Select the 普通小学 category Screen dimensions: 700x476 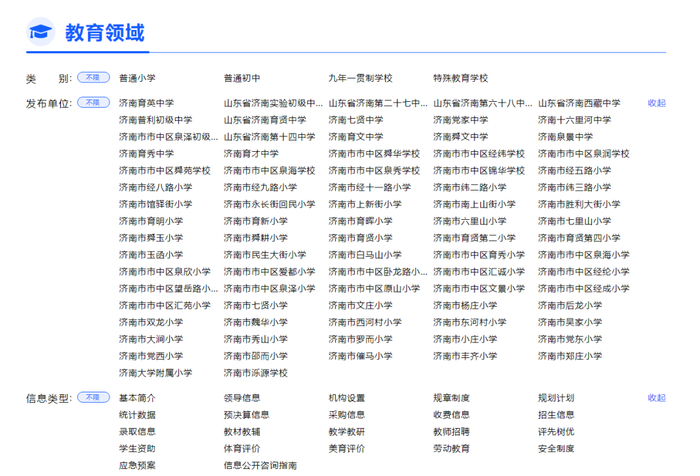(137, 78)
